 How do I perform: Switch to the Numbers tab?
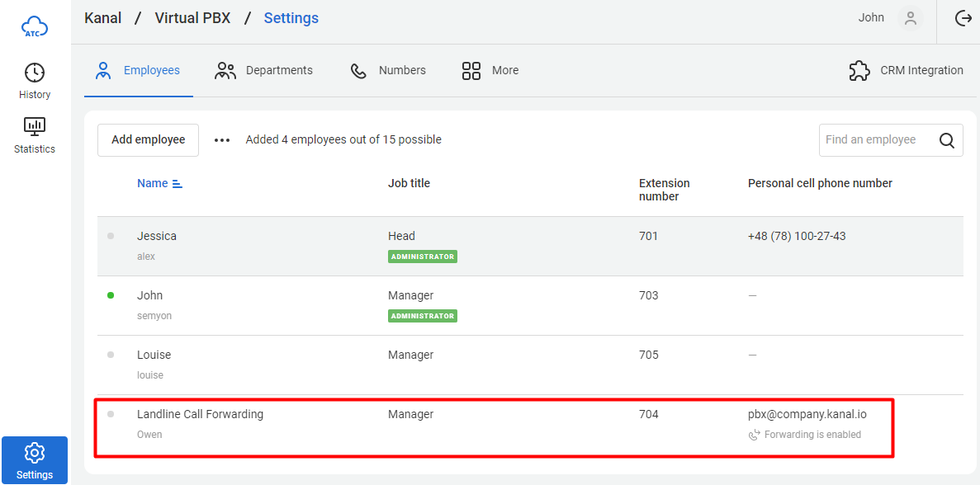tap(388, 71)
